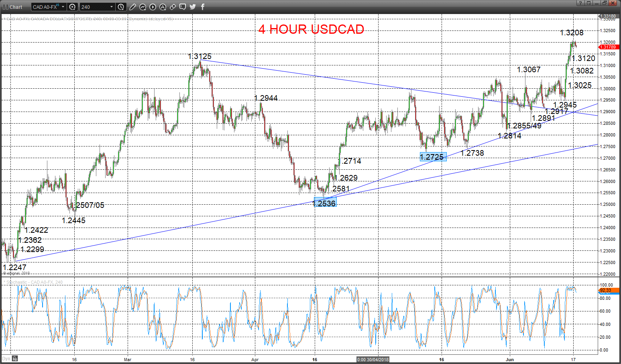Select the 1.2422 price annotation
The height and width of the screenshot is (364, 621).
pos(36,230)
